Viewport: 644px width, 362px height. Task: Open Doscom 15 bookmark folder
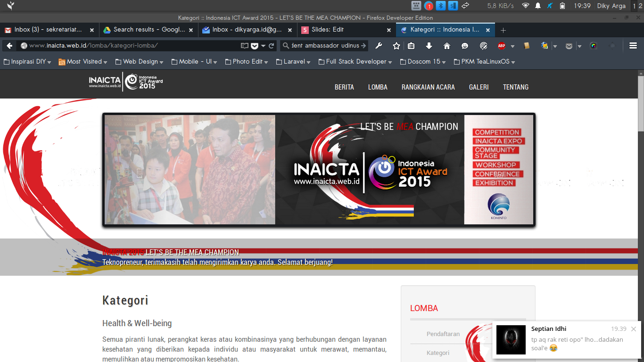click(422, 62)
